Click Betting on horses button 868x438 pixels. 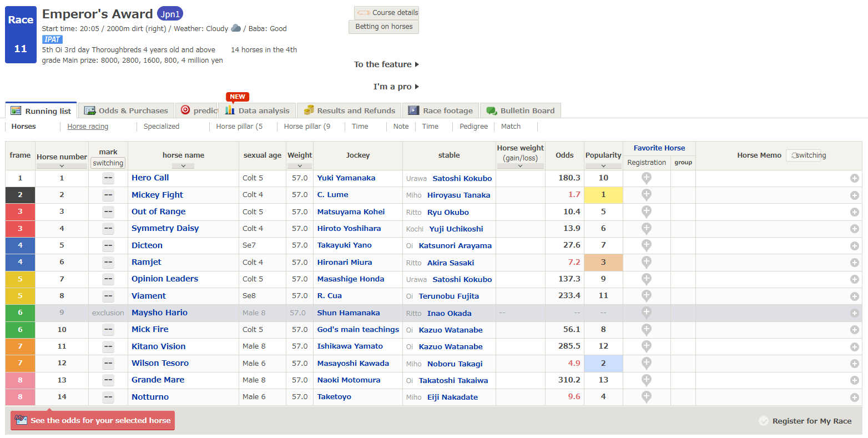383,27
